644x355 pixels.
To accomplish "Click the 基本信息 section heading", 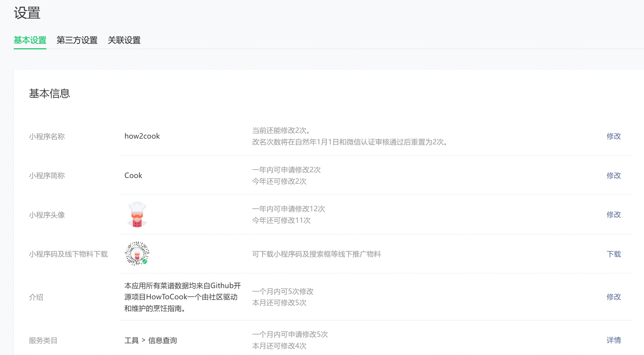I will click(x=49, y=93).
